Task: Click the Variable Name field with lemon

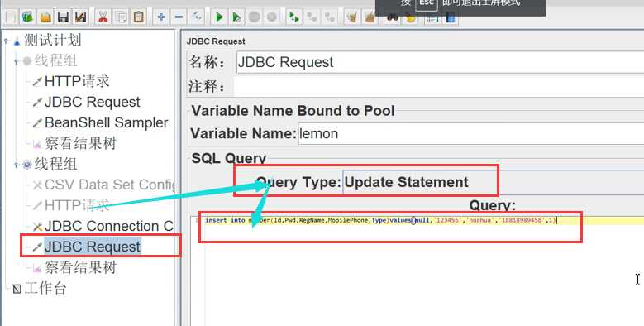Action: tap(471, 133)
